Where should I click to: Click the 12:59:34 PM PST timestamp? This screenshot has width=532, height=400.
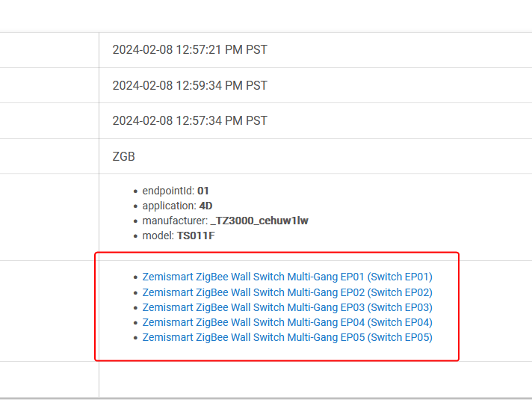190,85
